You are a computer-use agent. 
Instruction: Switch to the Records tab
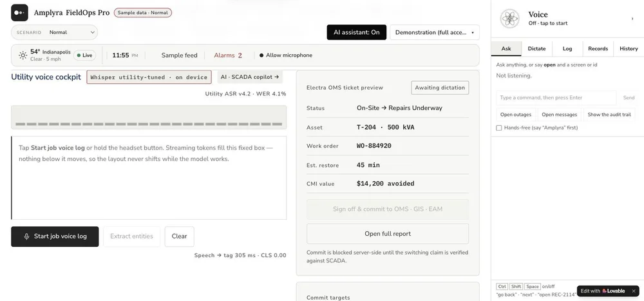click(x=598, y=48)
